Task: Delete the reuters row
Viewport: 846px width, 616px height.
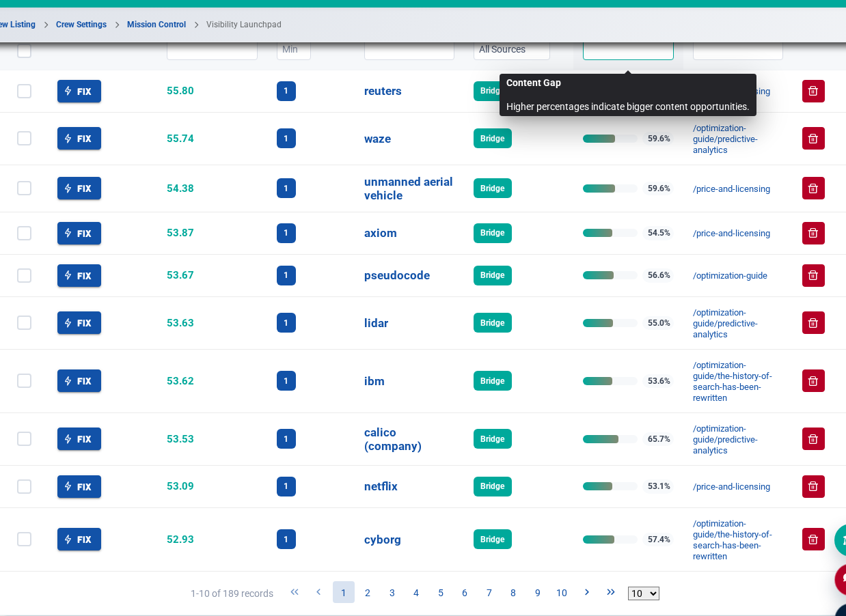Action: pyautogui.click(x=813, y=91)
